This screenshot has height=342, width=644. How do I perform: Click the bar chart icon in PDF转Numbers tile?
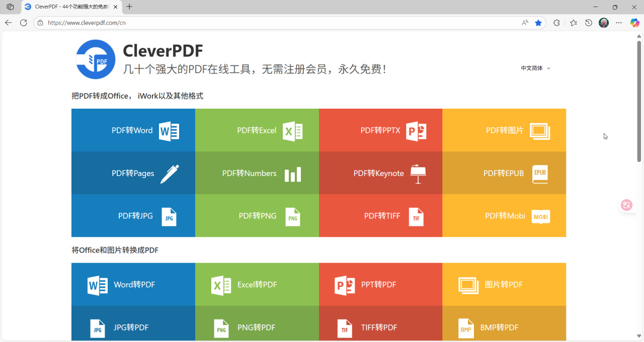pos(293,174)
